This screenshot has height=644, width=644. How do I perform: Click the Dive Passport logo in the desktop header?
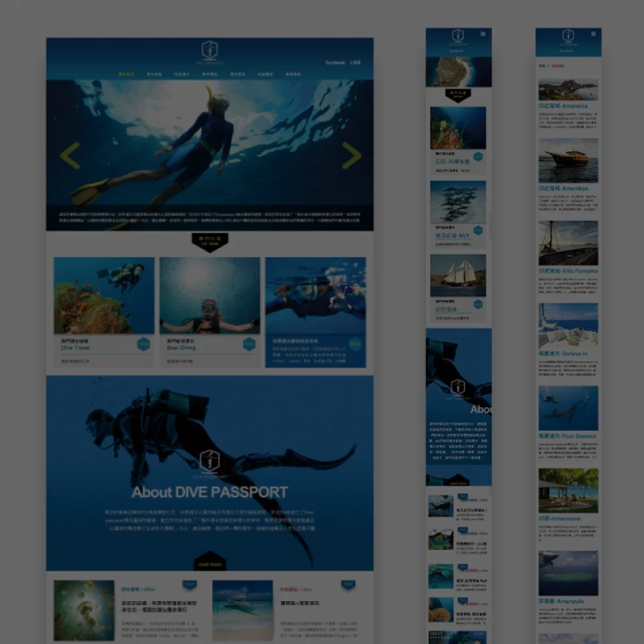click(209, 52)
